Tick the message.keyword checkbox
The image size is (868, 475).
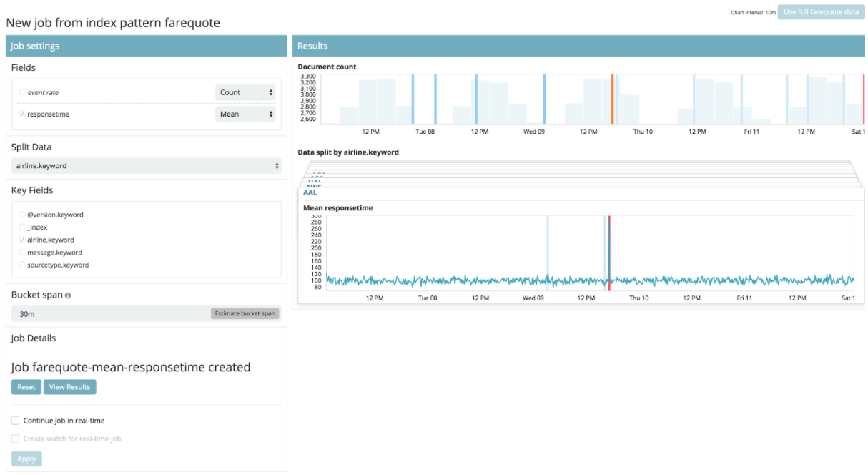click(22, 253)
